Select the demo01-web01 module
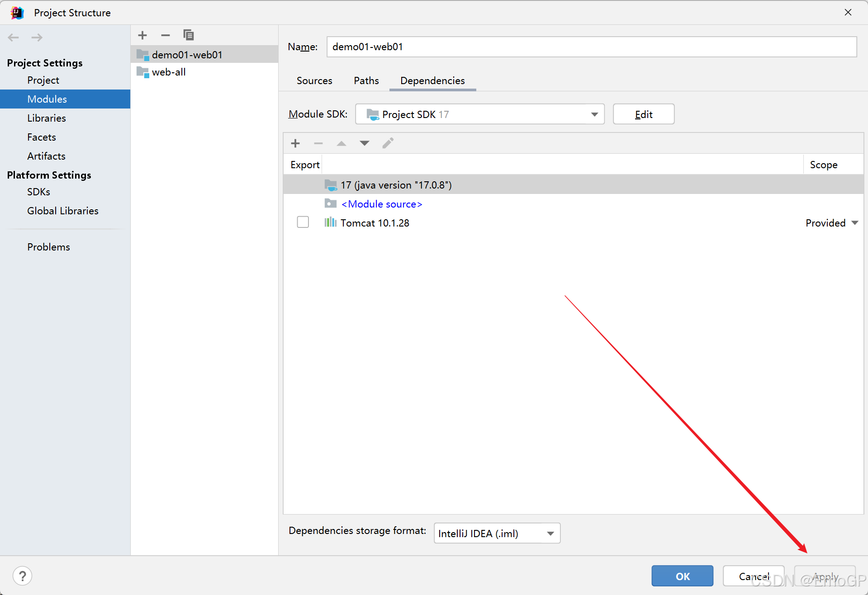Screen dimensions: 868x595 coord(204,55)
